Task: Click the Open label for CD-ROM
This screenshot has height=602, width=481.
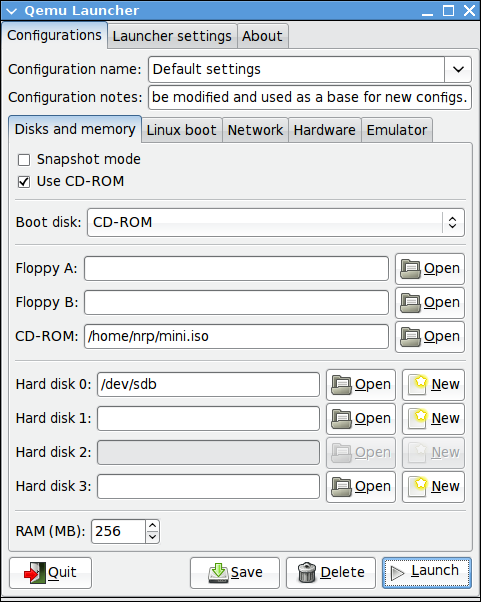Action: 442,337
